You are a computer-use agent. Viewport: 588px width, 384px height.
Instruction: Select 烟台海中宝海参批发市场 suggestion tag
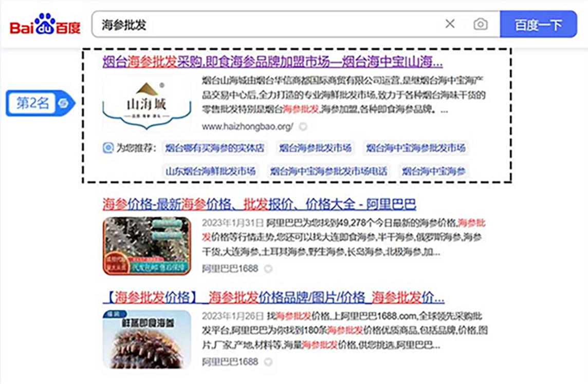pyautogui.click(x=415, y=148)
